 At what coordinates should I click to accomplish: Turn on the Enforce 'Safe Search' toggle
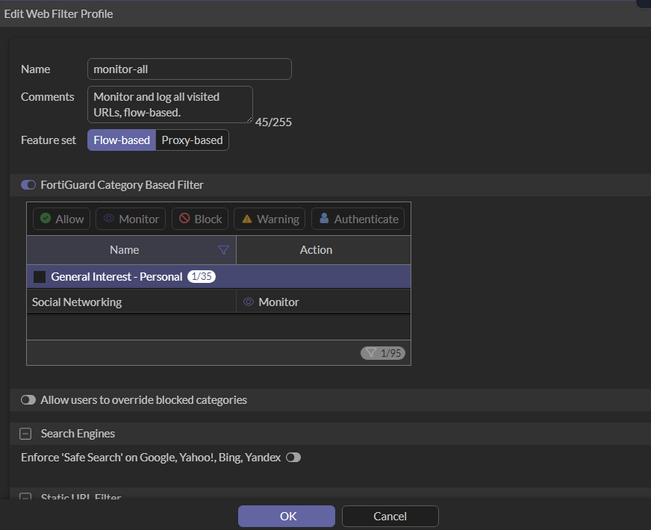(x=293, y=457)
